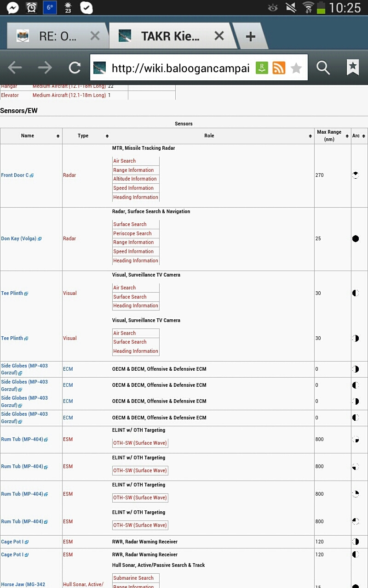Screen dimensions: 368x588
Task: Tap the browser forward arrow
Action: [x=45, y=68]
